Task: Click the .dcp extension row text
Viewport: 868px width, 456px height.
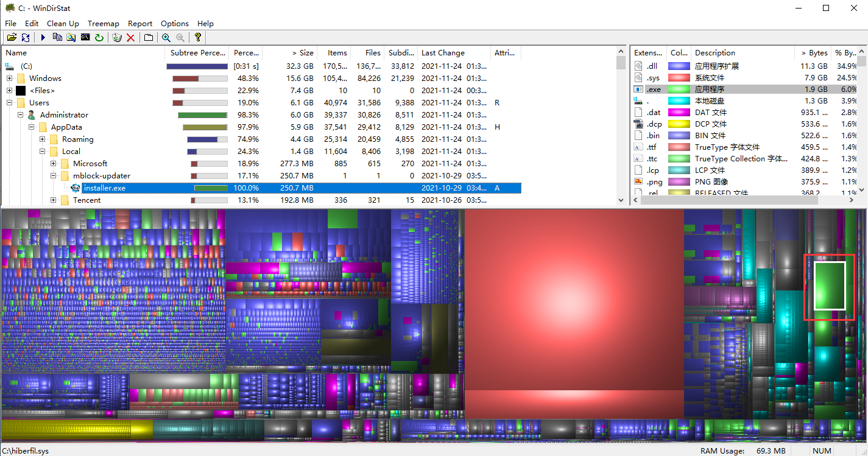Action: pos(654,124)
